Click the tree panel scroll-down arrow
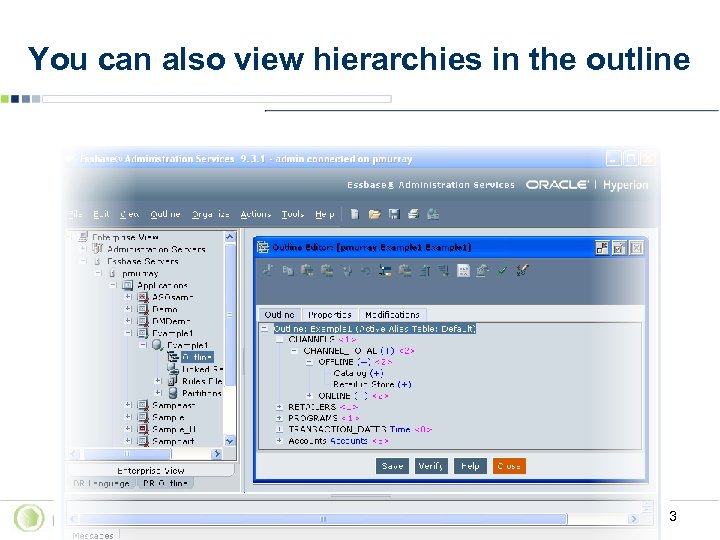This screenshot has height=540, width=720. pos(230,441)
